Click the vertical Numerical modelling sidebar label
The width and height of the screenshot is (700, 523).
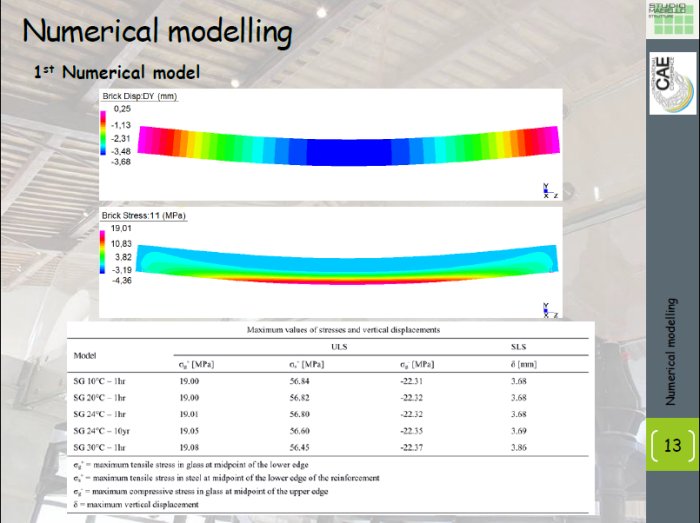(x=671, y=351)
